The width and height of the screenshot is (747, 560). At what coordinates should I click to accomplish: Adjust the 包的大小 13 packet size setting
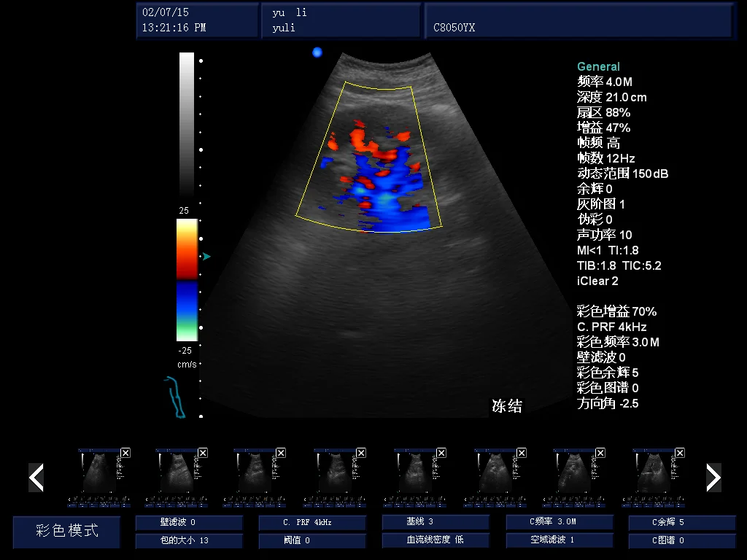pyautogui.click(x=189, y=540)
